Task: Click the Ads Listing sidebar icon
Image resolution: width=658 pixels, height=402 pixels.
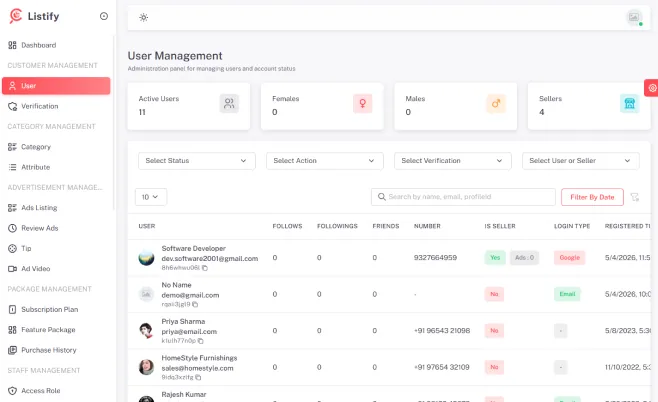Action: pos(12,208)
